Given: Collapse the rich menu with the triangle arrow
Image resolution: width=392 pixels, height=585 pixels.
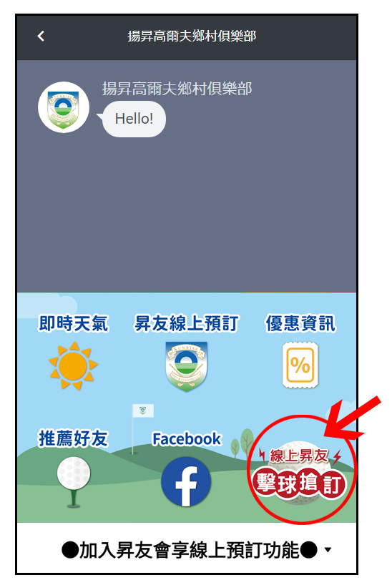Looking at the screenshot, I should tap(328, 549).
